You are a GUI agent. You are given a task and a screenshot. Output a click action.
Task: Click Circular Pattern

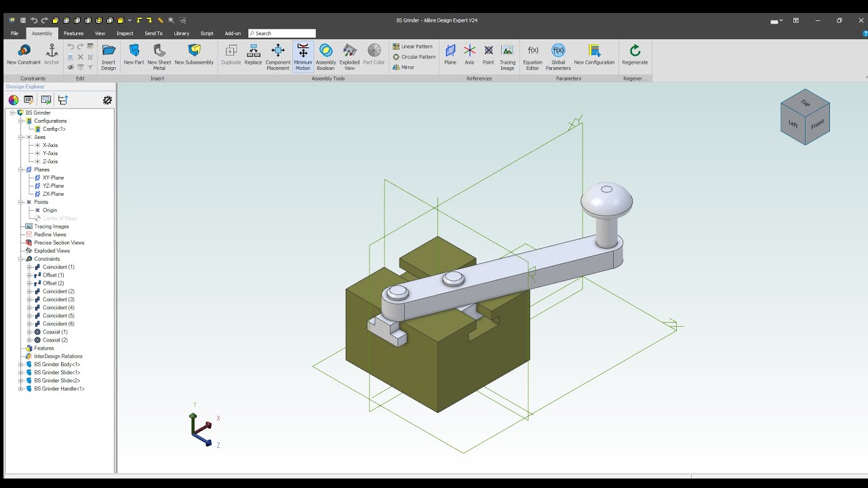coord(414,57)
